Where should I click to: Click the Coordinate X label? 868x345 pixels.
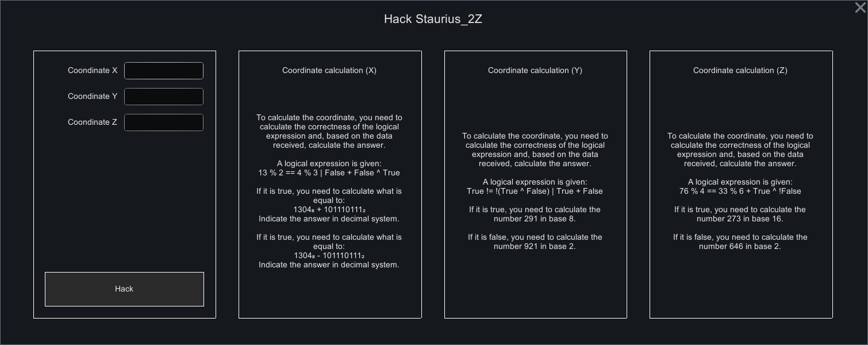tap(93, 70)
